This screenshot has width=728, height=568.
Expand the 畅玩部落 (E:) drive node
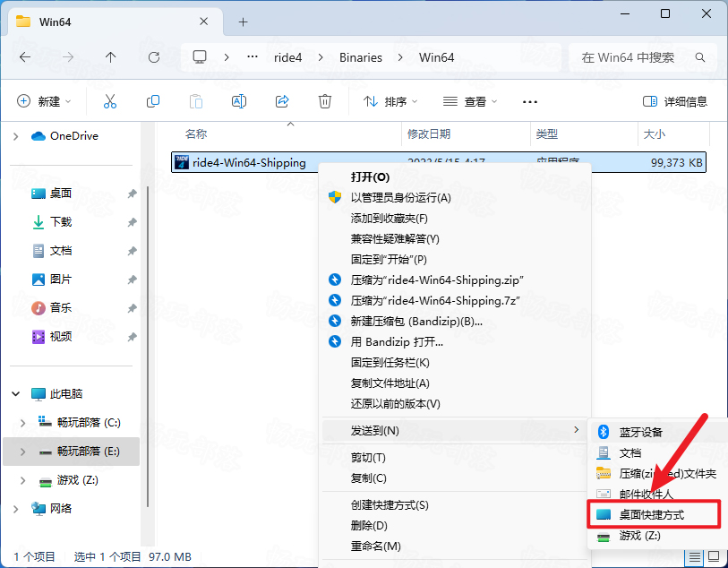(x=22, y=452)
